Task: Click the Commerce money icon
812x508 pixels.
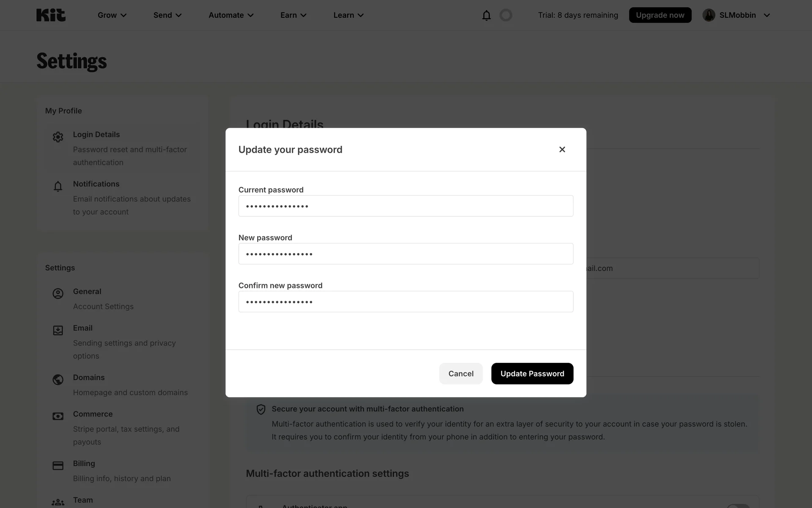Action: (x=58, y=417)
